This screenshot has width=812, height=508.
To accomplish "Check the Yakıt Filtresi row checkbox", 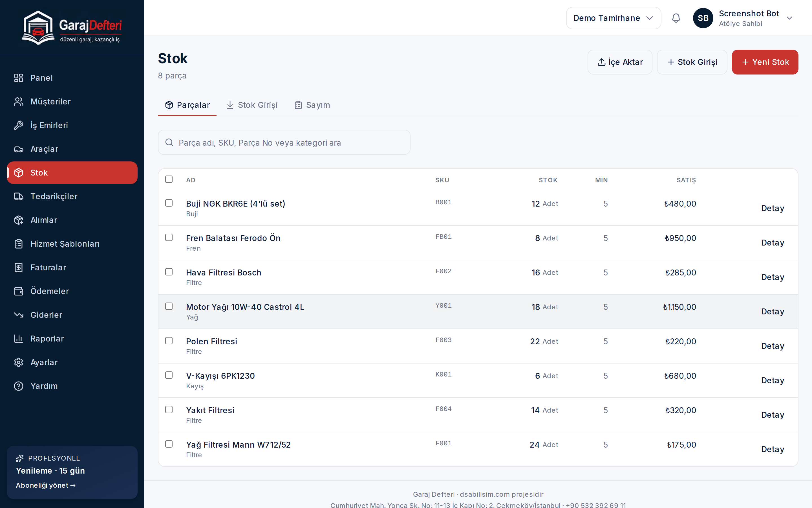I will point(169,410).
